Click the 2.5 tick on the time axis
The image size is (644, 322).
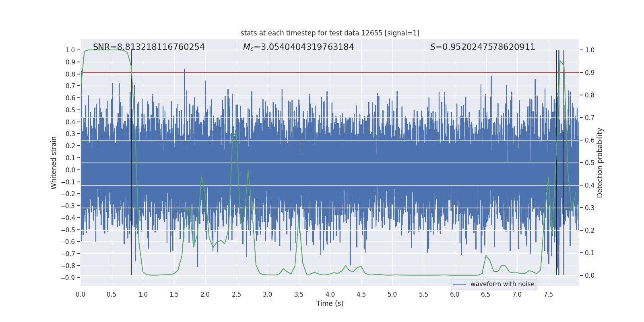pyautogui.click(x=236, y=294)
